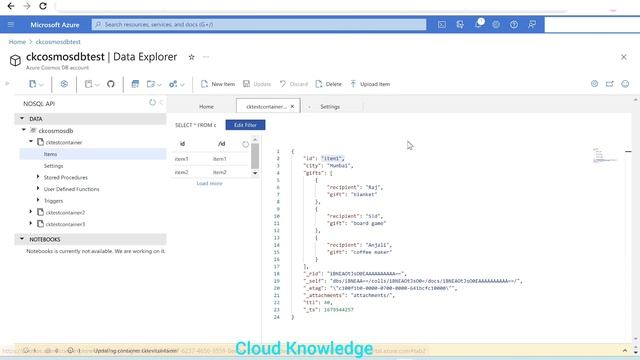
Task: Click the smiley feedback icon
Action: click(625, 84)
